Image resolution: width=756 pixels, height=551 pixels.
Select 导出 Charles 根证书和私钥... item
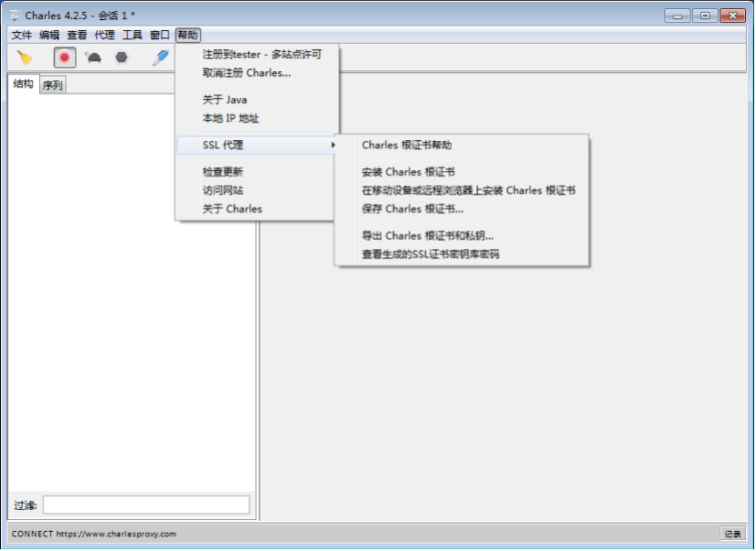[x=462, y=235]
